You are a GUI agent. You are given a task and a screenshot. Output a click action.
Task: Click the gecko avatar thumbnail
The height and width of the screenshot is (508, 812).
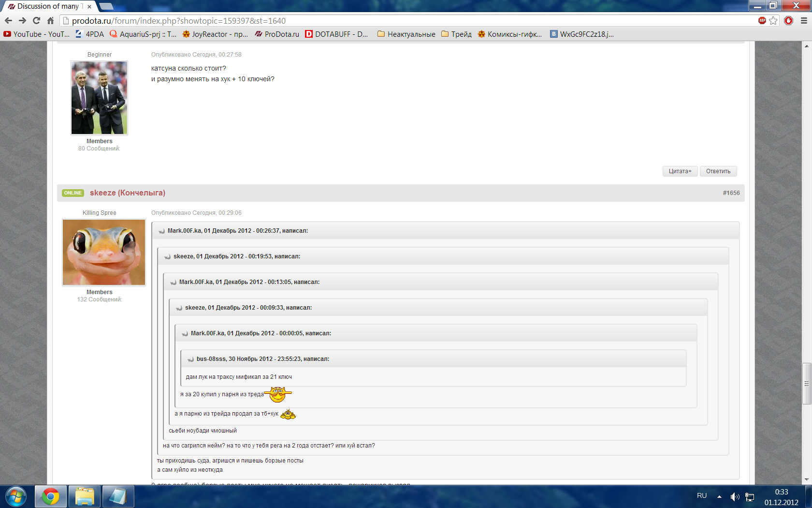coord(104,253)
